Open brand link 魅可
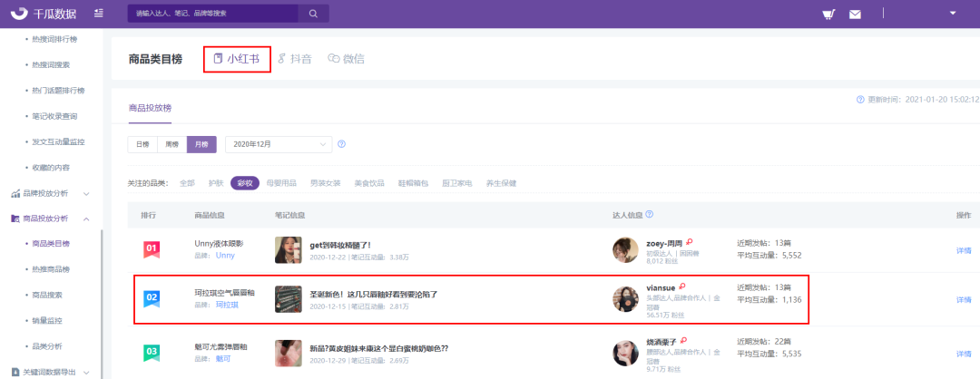This screenshot has width=980, height=379. pyautogui.click(x=223, y=358)
